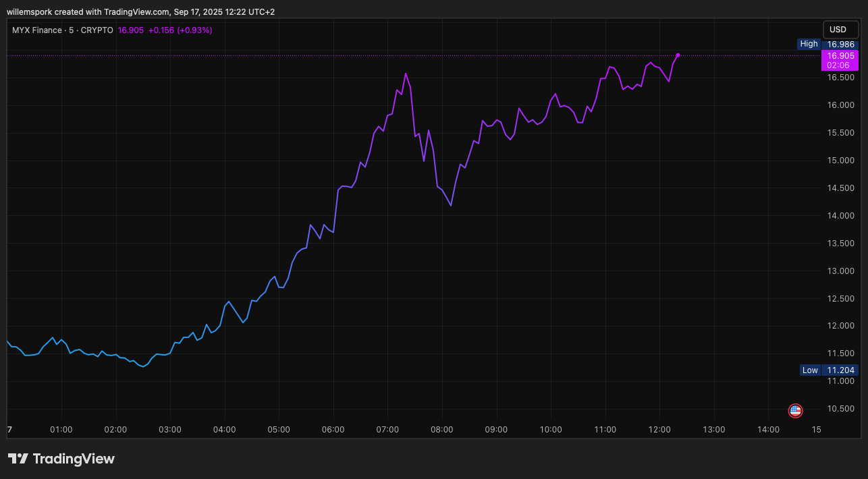This screenshot has width=868, height=479.
Task: Click the last price dot on line
Action: point(678,55)
